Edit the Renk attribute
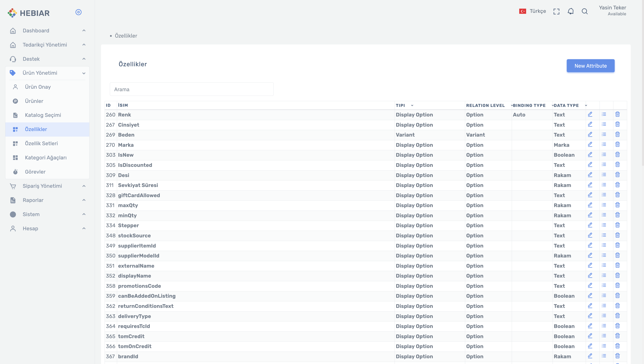Viewport: 644px width, 364px height. pyautogui.click(x=590, y=114)
